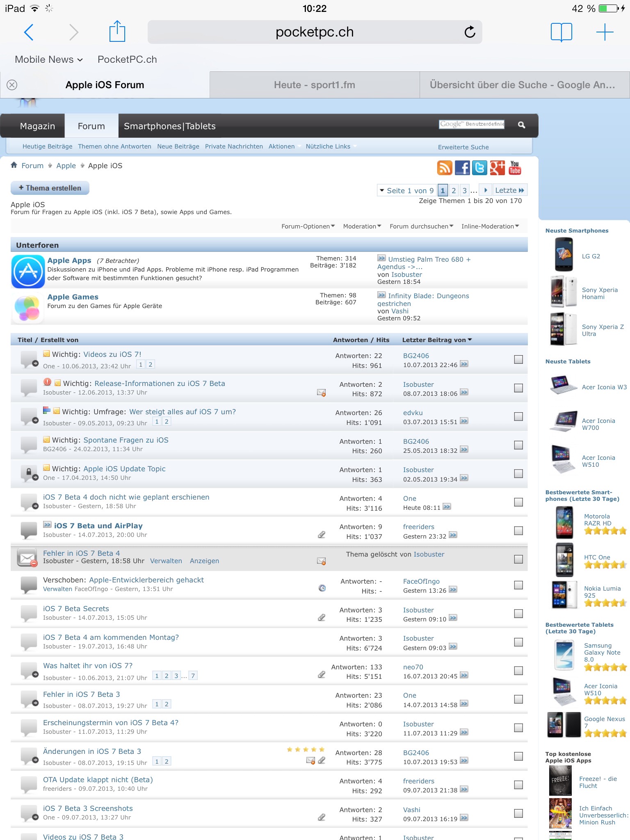Close the Apple iOS Forum tab
Viewport: 630px width, 840px height.
tap(12, 85)
